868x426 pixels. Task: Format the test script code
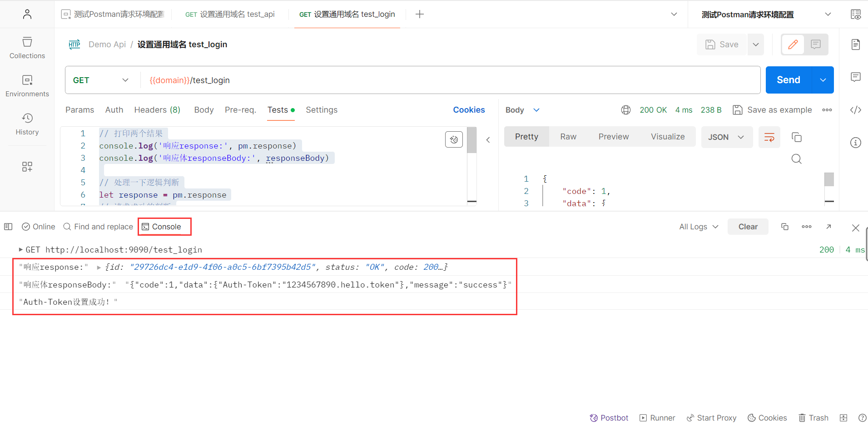454,139
